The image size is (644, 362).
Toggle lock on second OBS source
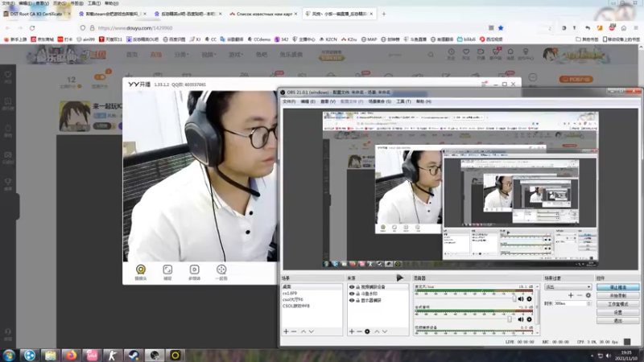click(357, 294)
